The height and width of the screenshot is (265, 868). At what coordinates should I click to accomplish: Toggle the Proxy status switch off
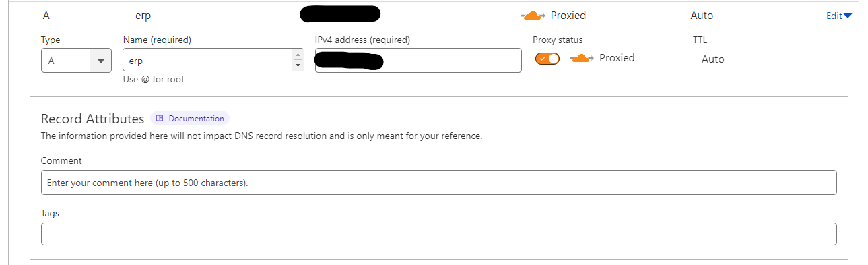[x=547, y=59]
